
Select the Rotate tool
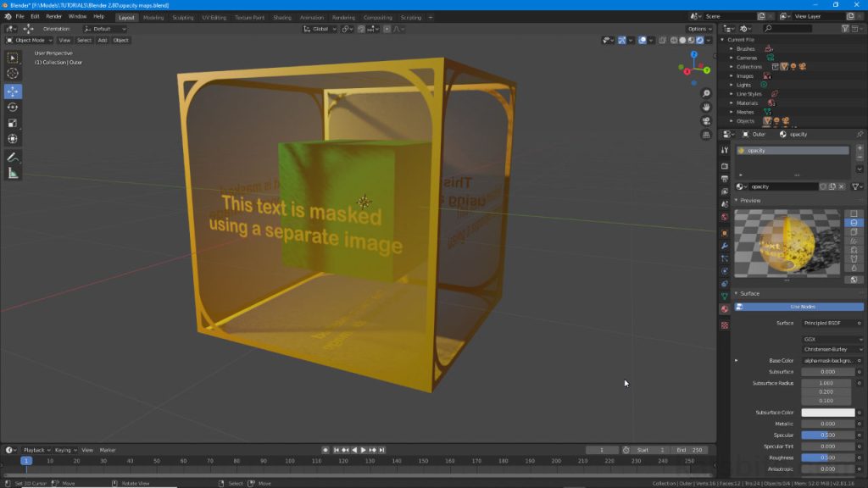(x=13, y=107)
